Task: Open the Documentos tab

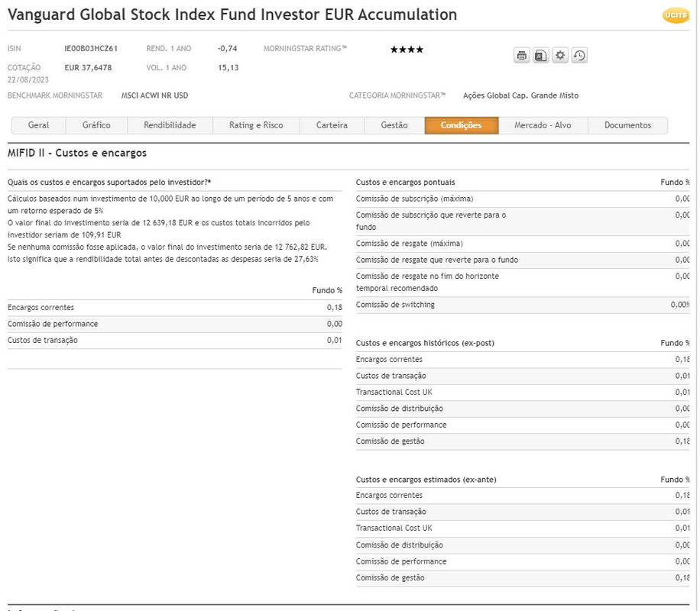Action: tap(627, 125)
